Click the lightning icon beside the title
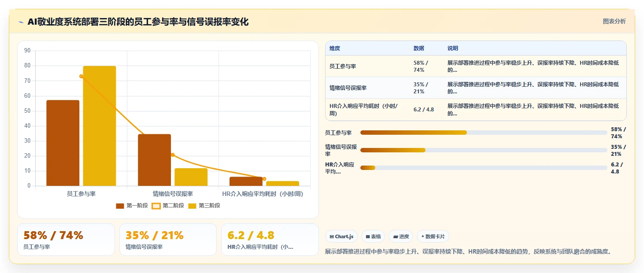 [x=21, y=22]
